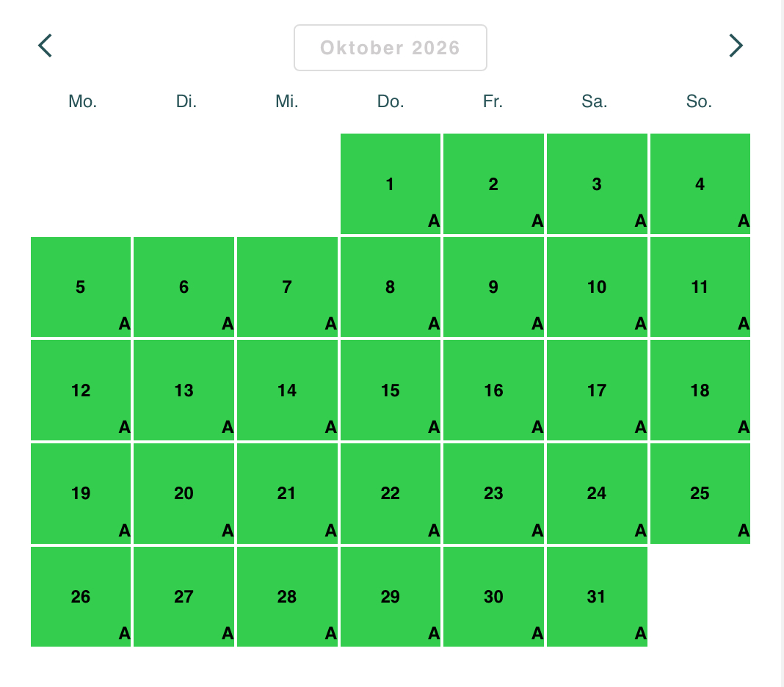Select day 26 in the last row

point(81,597)
